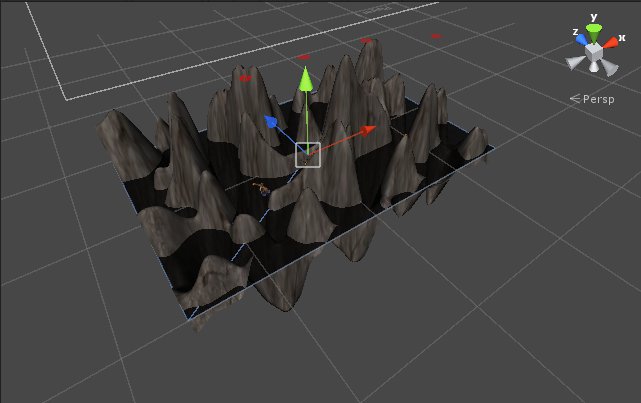Click the green Y-axis cone on the orientation gizmo
Viewport: 641px width, 403px height.
click(x=594, y=33)
